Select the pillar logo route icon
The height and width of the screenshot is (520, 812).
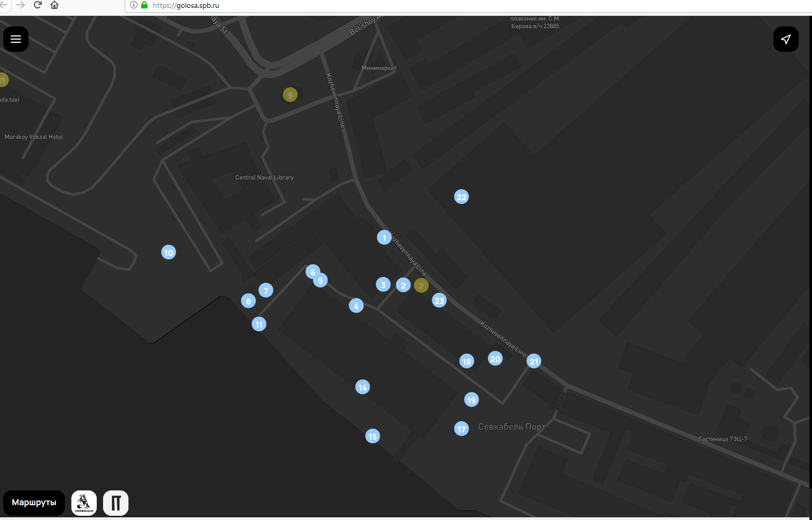pos(116,503)
